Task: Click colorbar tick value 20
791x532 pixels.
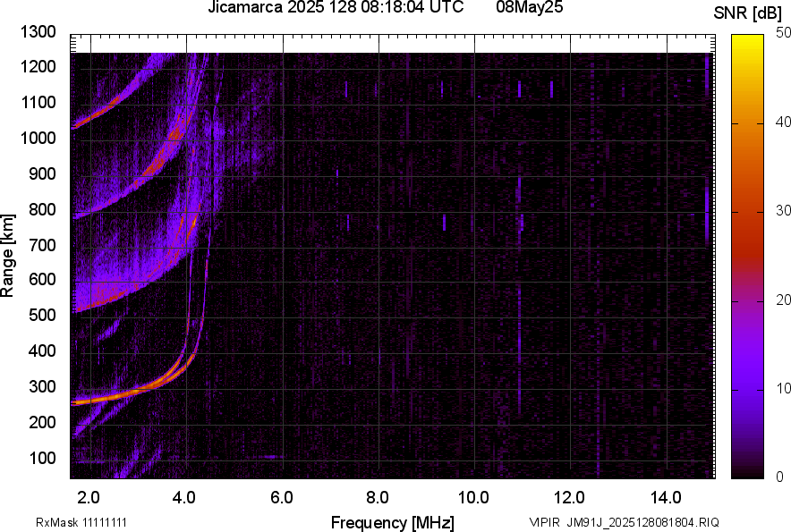Action: tap(784, 300)
